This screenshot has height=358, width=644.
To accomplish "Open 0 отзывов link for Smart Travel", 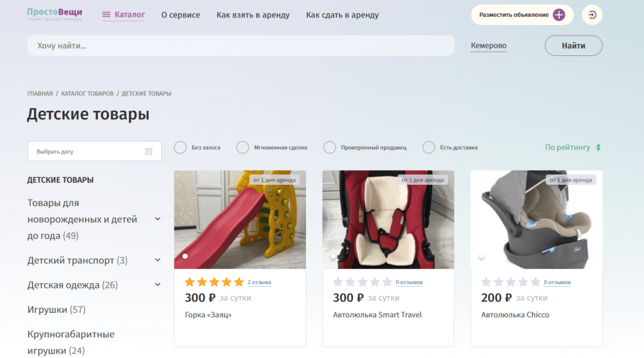I will (x=409, y=283).
